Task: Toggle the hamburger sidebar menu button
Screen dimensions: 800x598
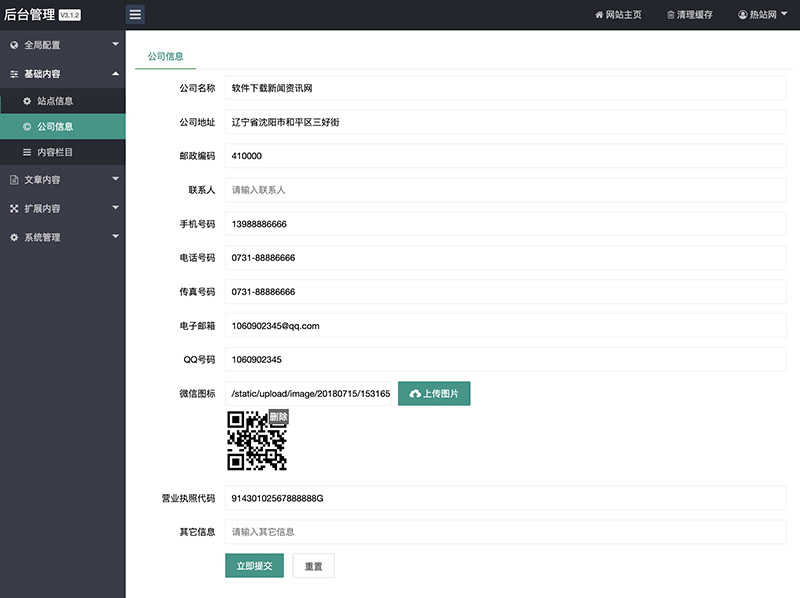Action: 135,14
